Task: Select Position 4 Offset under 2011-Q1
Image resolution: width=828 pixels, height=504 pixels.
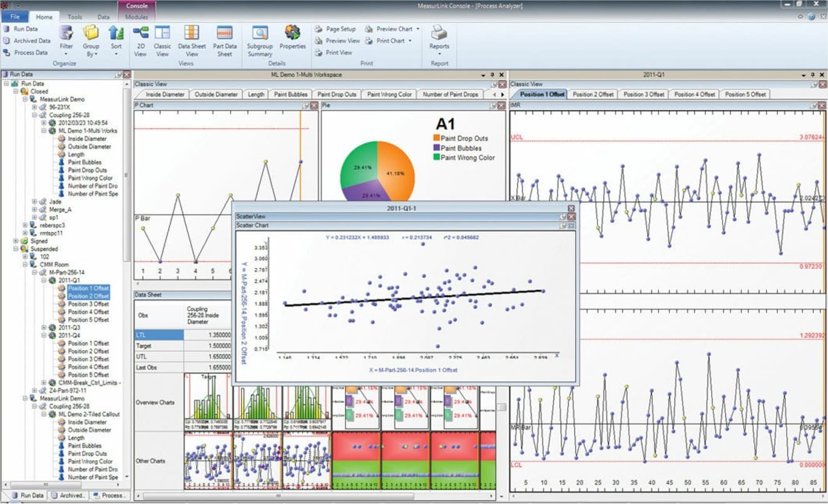Action: [x=88, y=312]
